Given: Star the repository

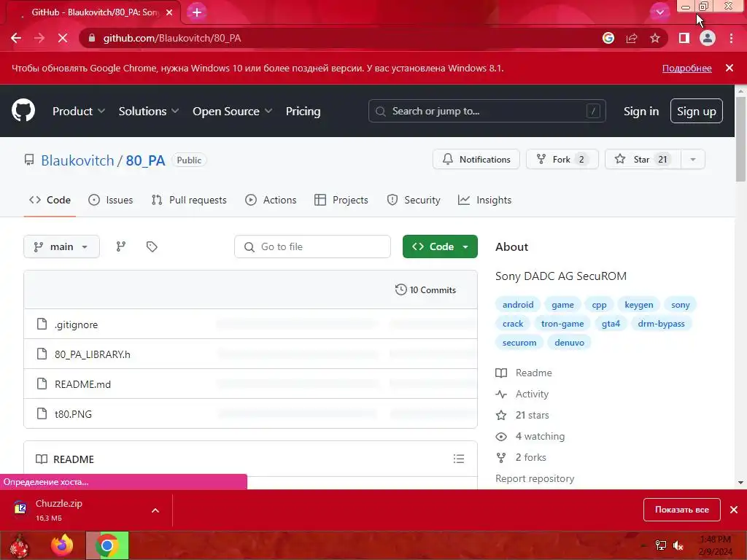Looking at the screenshot, I should (x=643, y=160).
